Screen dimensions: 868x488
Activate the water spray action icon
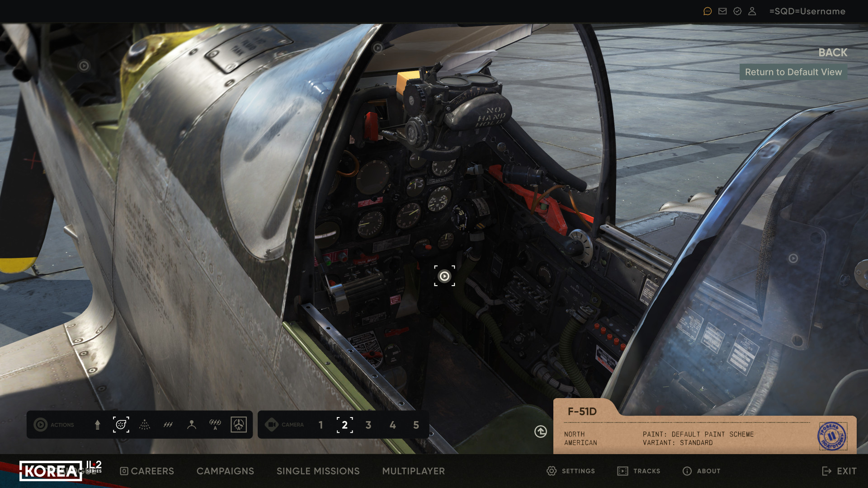pyautogui.click(x=146, y=425)
